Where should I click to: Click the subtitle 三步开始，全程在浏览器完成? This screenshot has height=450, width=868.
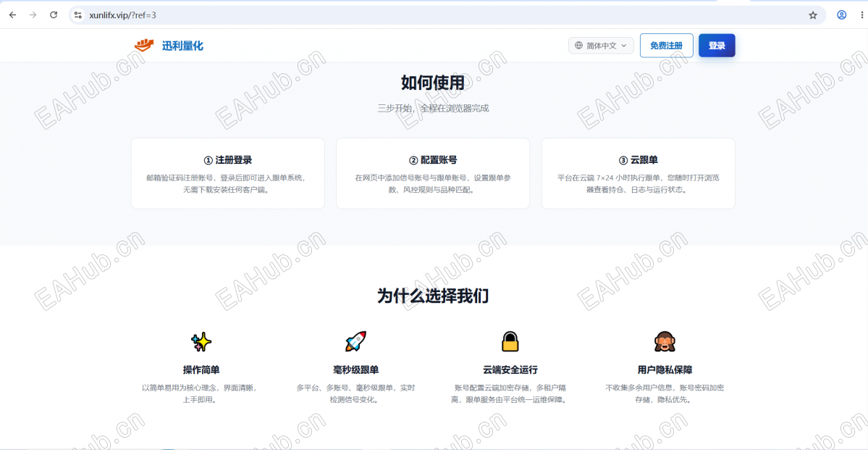click(433, 108)
